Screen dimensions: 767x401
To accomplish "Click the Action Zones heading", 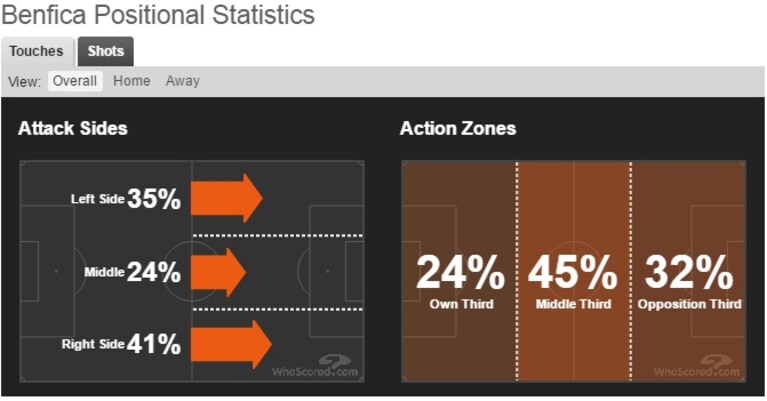I will coord(458,129).
